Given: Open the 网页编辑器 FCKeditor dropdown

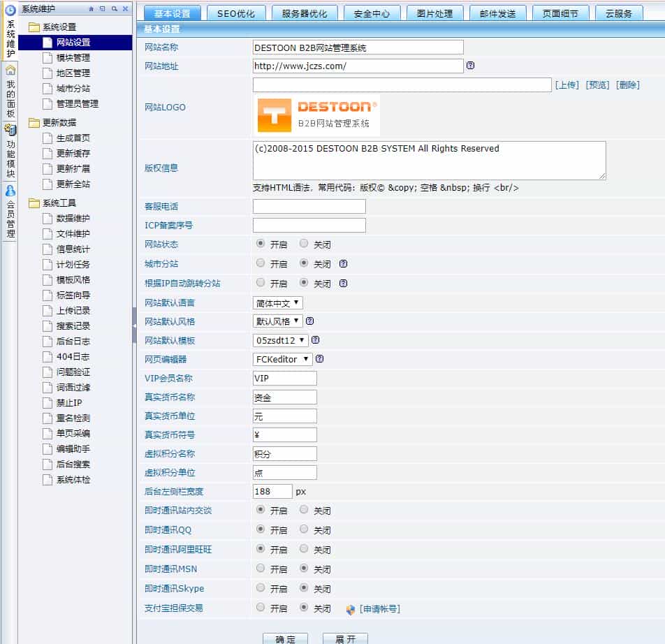Looking at the screenshot, I should 282,359.
